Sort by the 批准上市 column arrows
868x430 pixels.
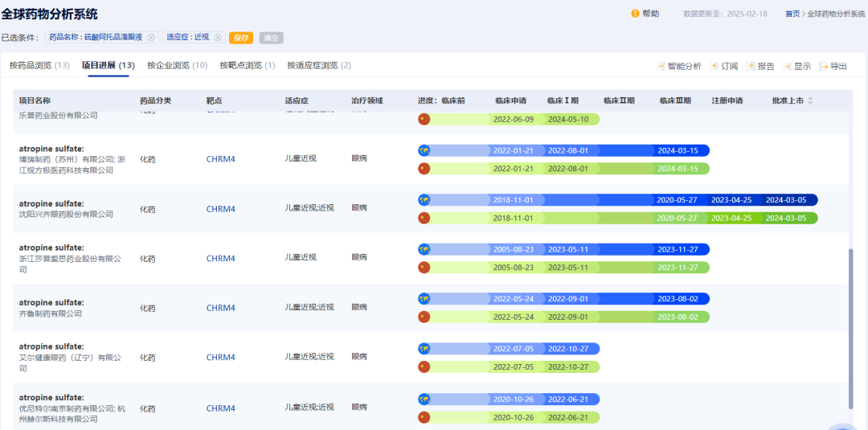click(x=810, y=100)
